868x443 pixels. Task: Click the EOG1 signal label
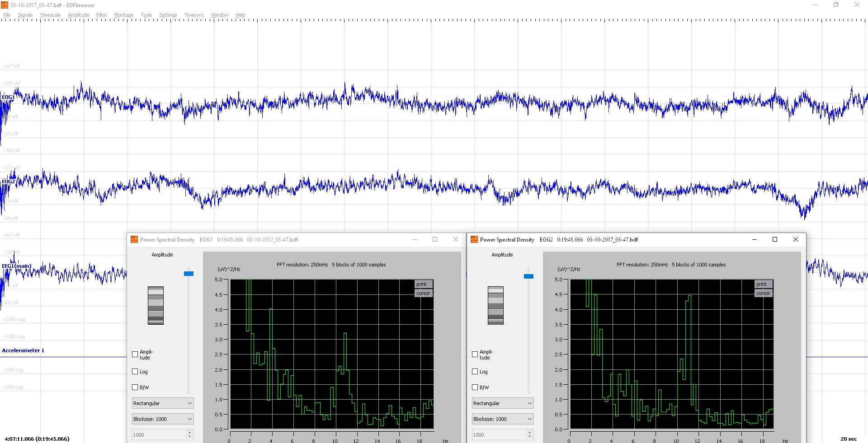(9, 97)
